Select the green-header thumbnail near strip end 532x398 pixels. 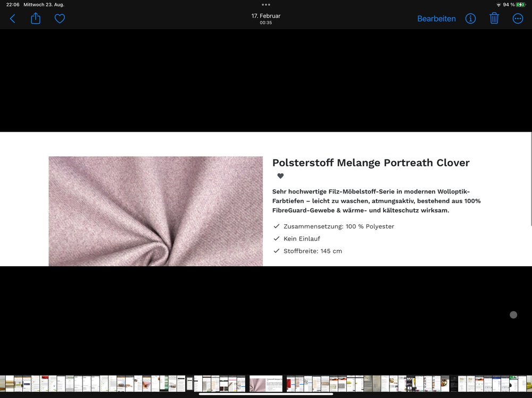click(x=513, y=384)
